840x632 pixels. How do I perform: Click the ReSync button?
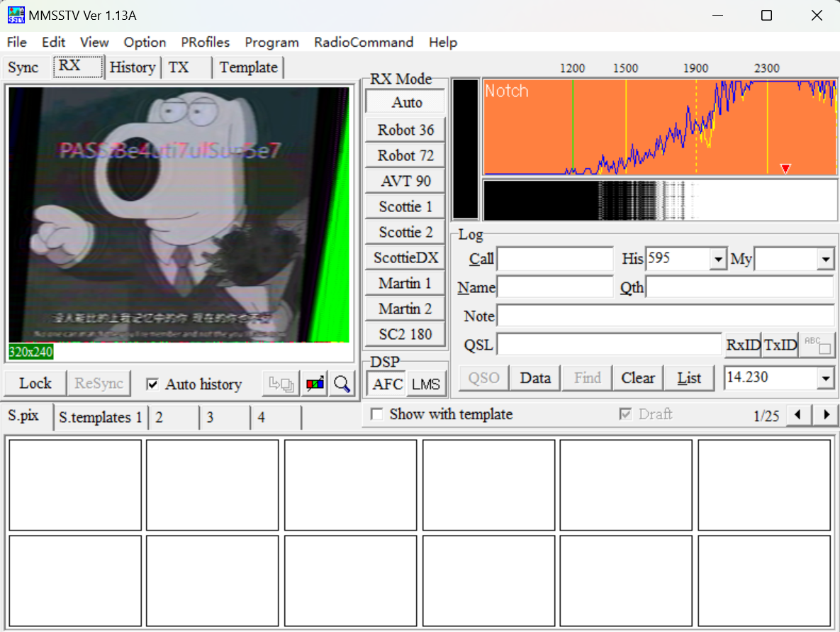pos(99,384)
